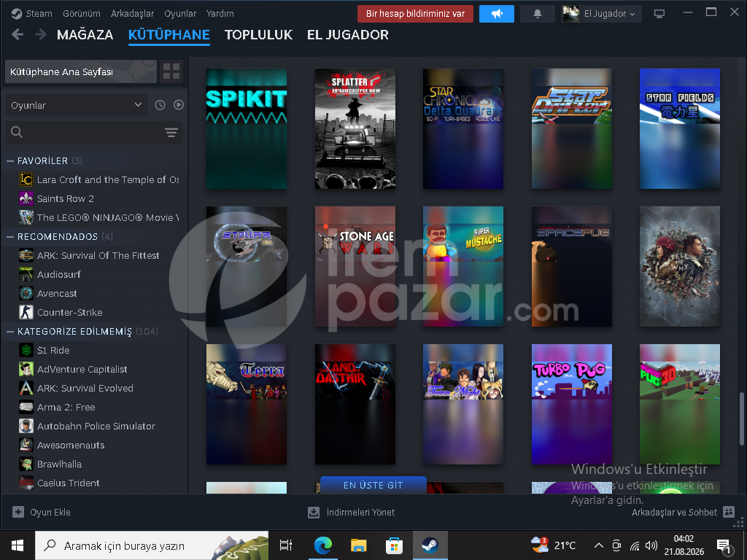Select the Super Mustache cover
The height and width of the screenshot is (560, 747).
tap(463, 266)
